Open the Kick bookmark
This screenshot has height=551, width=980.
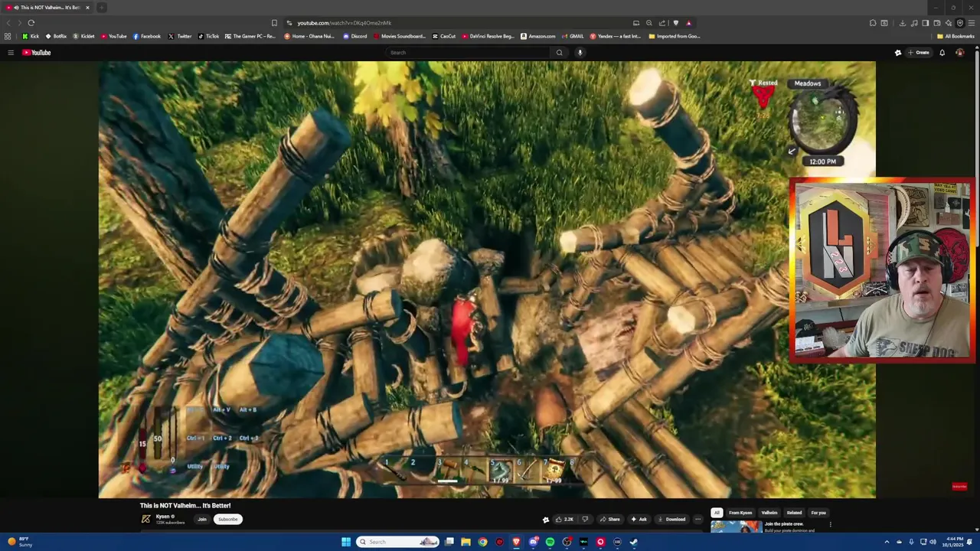(x=31, y=36)
